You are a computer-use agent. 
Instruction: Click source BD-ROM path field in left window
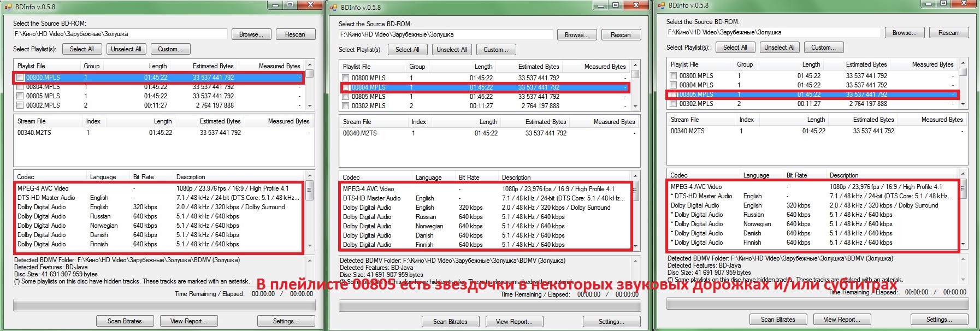[120, 34]
